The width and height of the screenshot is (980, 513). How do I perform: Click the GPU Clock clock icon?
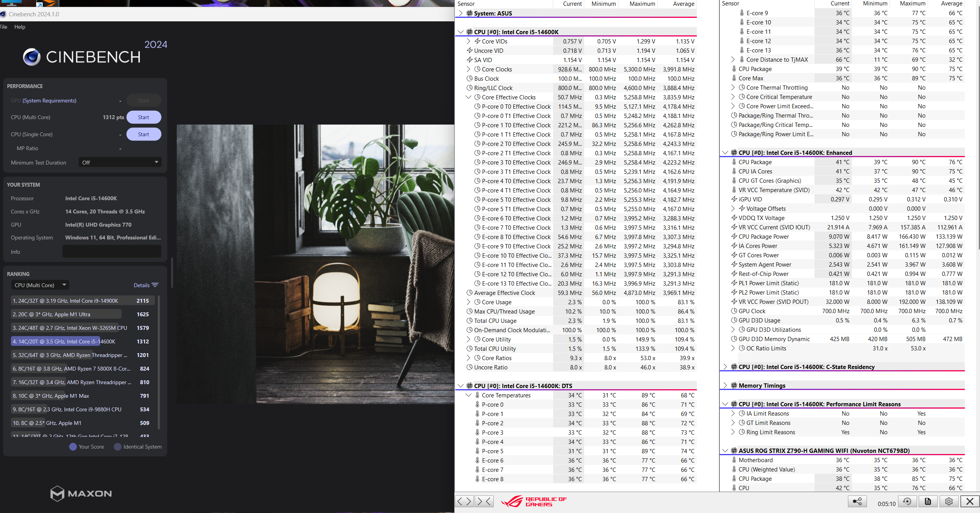(734, 311)
